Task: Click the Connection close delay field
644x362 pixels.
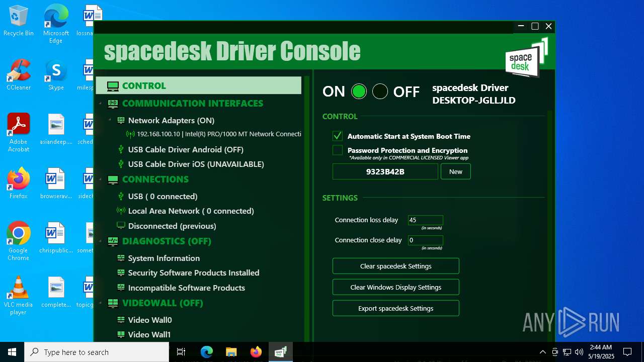Action: pyautogui.click(x=426, y=240)
